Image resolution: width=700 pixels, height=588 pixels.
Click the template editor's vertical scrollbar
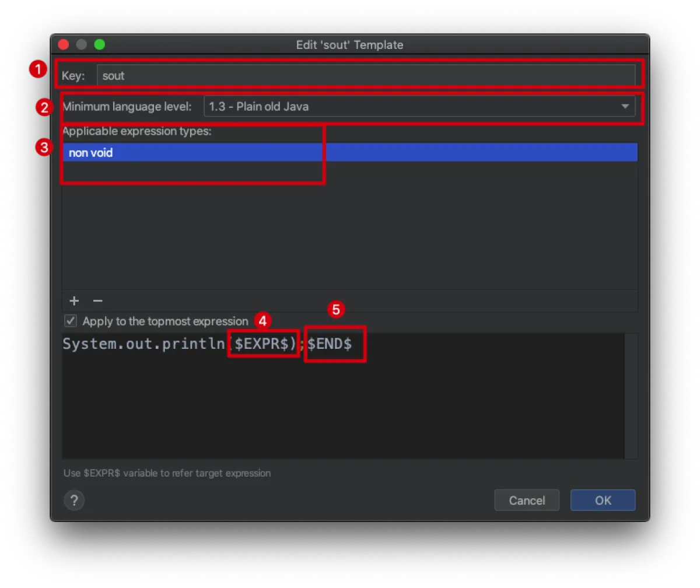[x=631, y=395]
